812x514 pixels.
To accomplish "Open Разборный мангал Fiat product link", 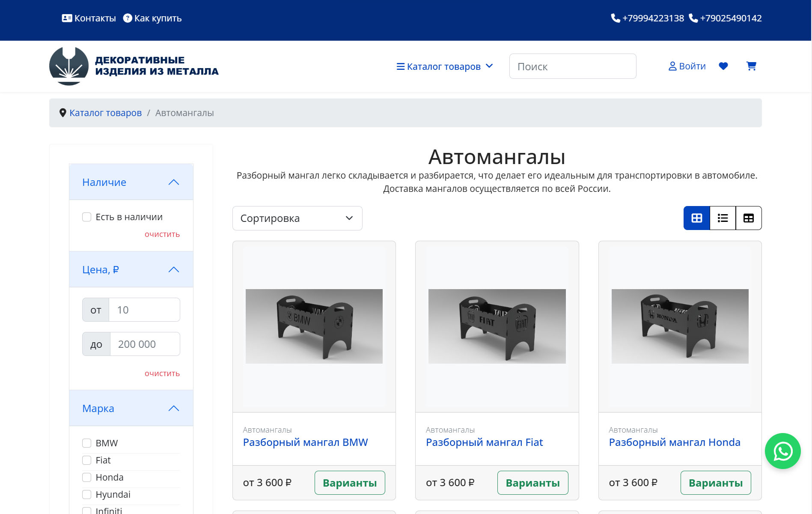I will [485, 442].
